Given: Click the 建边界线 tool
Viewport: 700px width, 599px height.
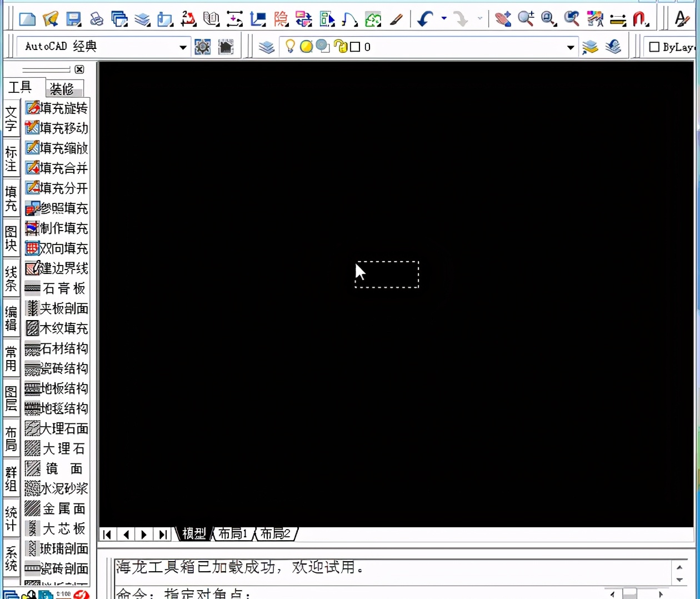Looking at the screenshot, I should point(57,268).
